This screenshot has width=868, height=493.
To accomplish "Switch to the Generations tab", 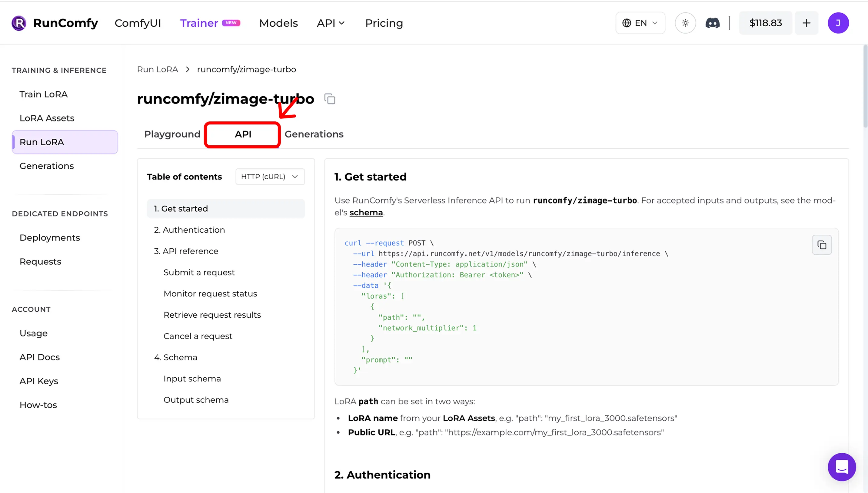I will coord(314,134).
